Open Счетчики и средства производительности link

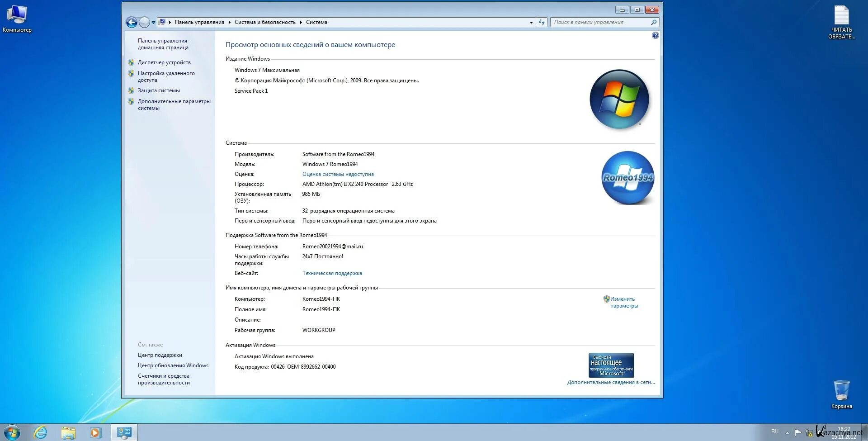tap(164, 379)
